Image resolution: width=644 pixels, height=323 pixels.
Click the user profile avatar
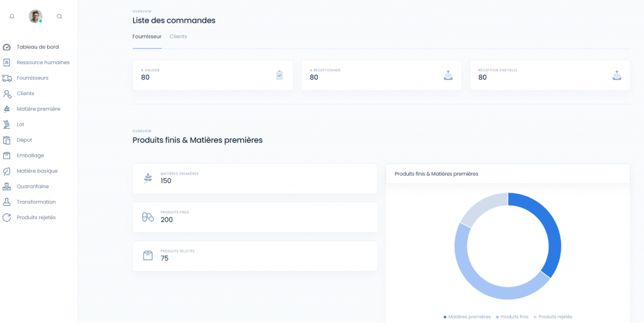coord(35,16)
